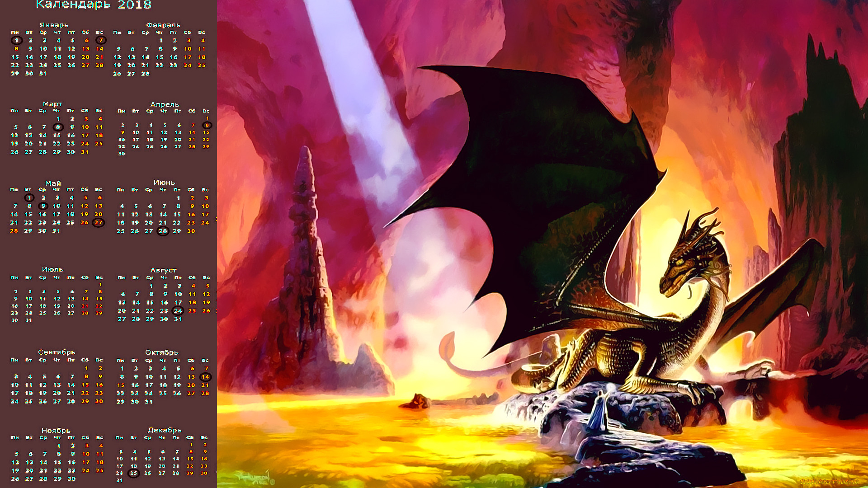The image size is (868, 488).
Task: Click circled date 8 in Апрель
Action: (x=207, y=125)
